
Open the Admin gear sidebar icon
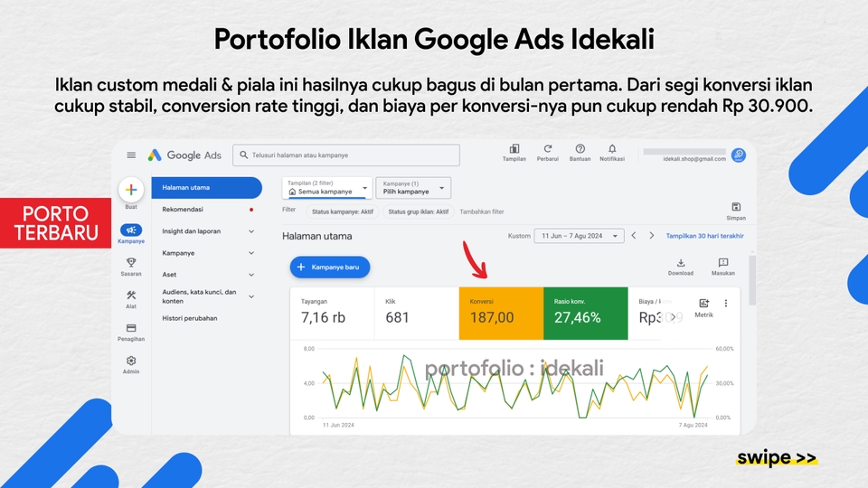tap(131, 361)
